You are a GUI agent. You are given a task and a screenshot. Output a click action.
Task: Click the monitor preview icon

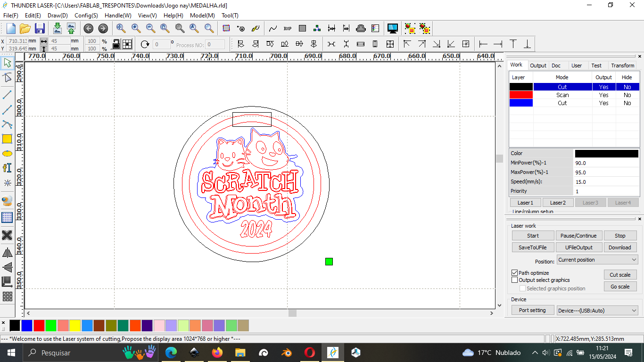click(392, 28)
